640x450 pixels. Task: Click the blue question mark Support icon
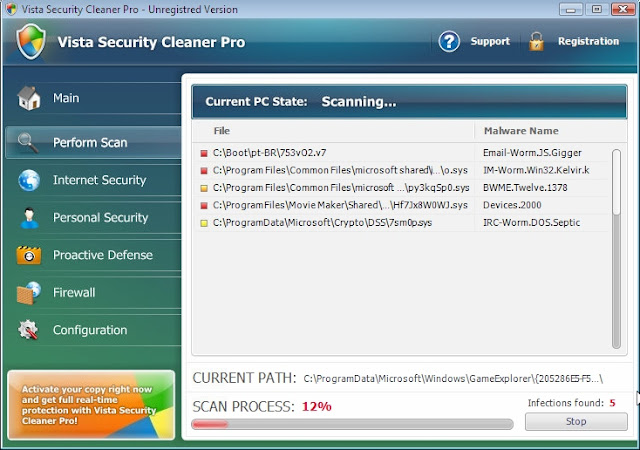pyautogui.click(x=449, y=41)
